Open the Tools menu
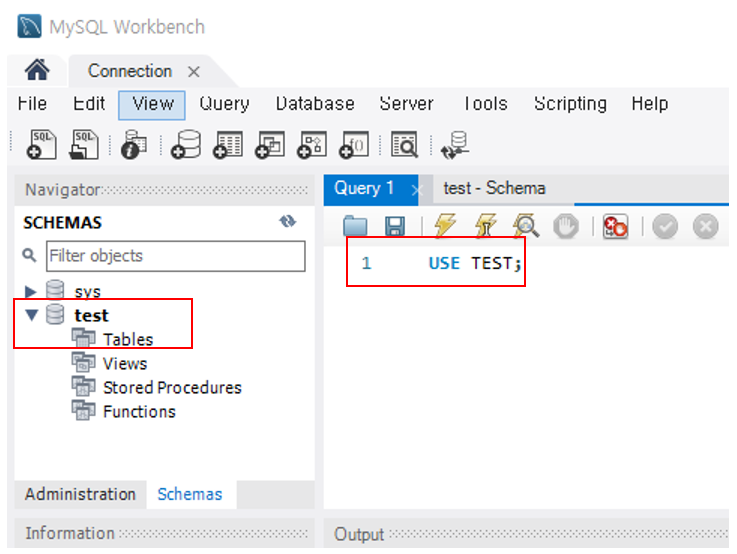The width and height of the screenshot is (737, 554). 486,103
